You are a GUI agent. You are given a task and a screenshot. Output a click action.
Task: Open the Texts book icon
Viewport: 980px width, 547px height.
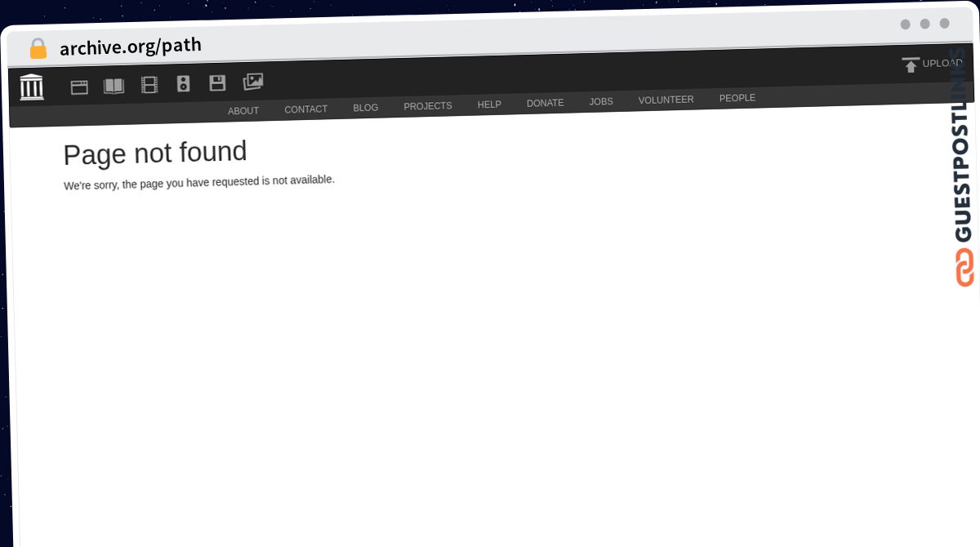(114, 86)
